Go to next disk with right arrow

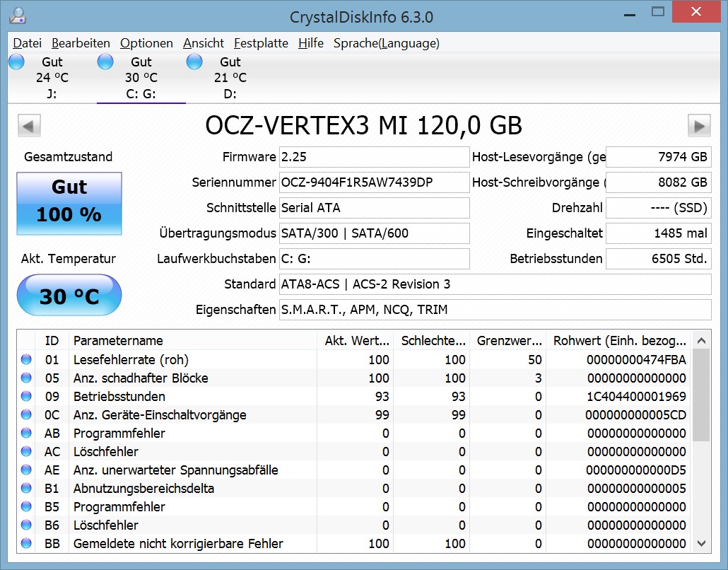click(x=699, y=125)
